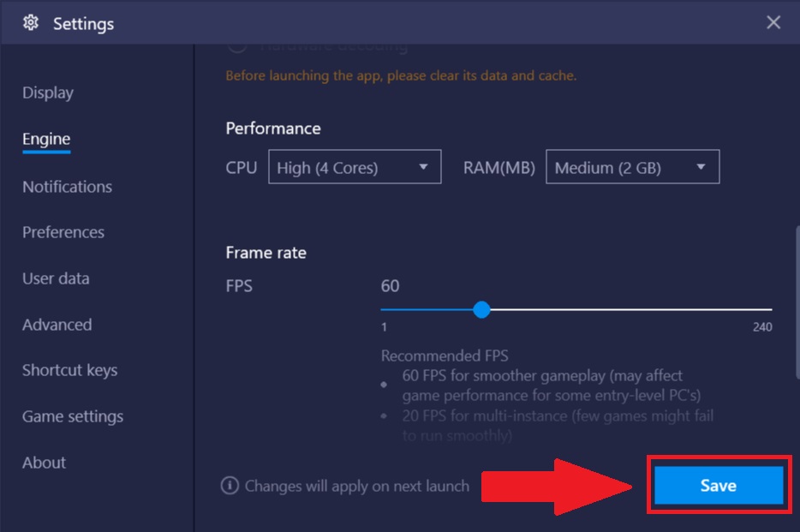Screen dimensions: 800x532
Task: Click the CPU dropdown arrow
Action: point(423,167)
